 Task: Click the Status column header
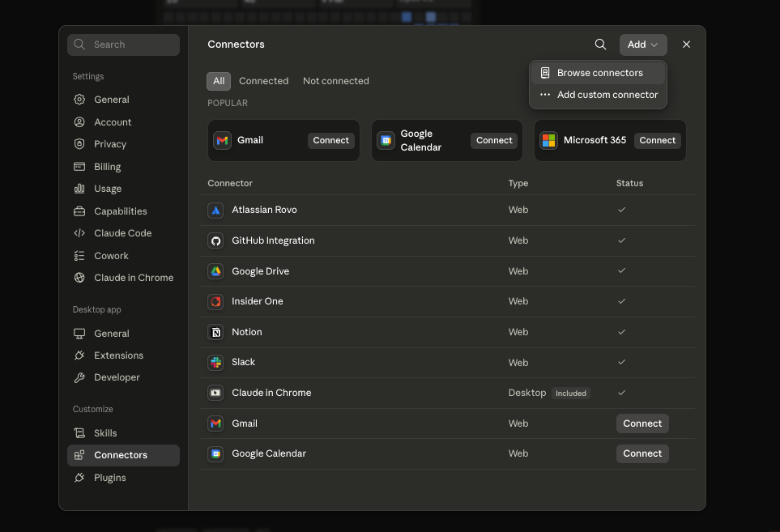629,183
